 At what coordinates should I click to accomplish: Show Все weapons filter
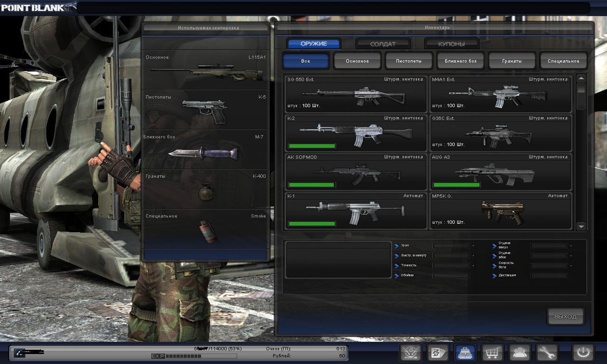[x=306, y=61]
